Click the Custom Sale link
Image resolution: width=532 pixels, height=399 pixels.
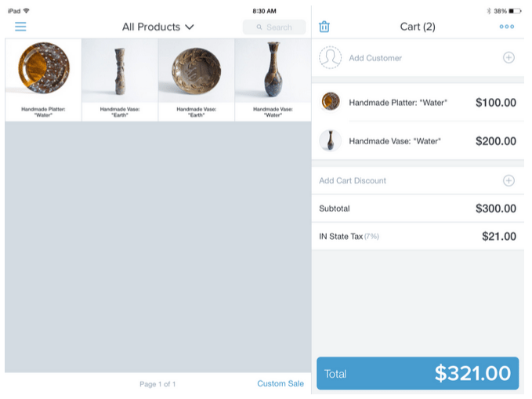pyautogui.click(x=280, y=384)
